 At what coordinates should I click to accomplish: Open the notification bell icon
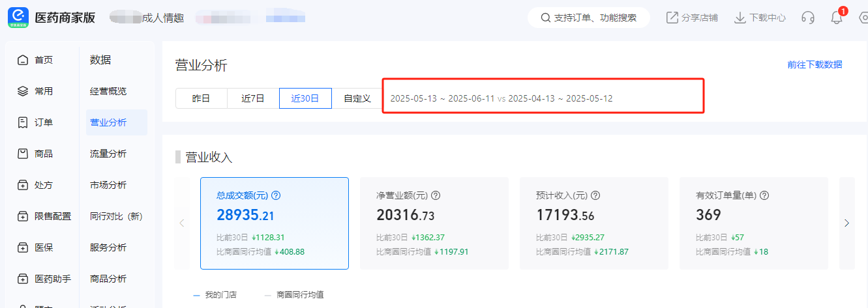click(x=837, y=18)
